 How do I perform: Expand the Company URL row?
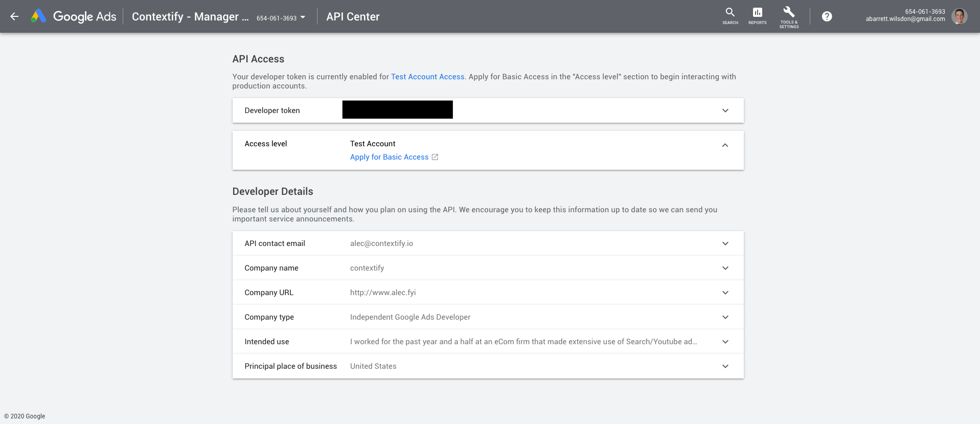[x=725, y=293]
